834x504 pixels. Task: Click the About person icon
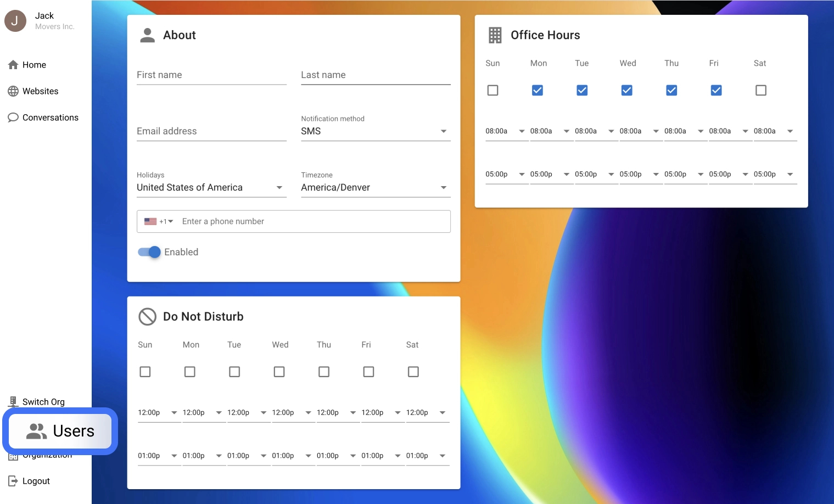147,35
